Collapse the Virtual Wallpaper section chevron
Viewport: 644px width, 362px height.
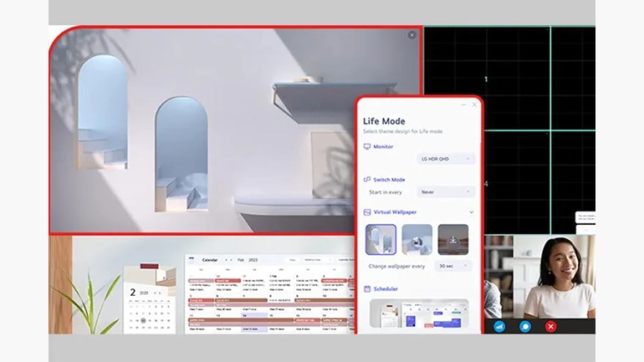[471, 212]
